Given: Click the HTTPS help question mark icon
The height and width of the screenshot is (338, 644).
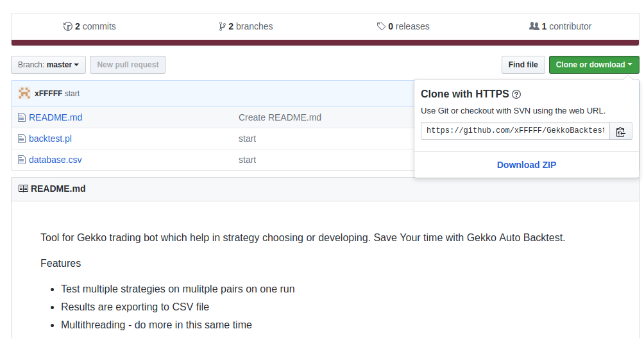Looking at the screenshot, I should coord(516,94).
